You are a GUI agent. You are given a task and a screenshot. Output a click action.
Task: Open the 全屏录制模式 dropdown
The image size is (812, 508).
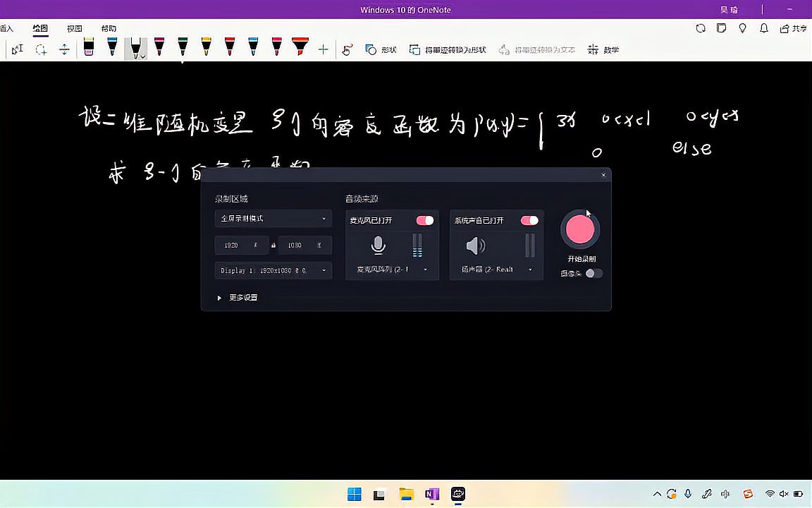(x=273, y=219)
